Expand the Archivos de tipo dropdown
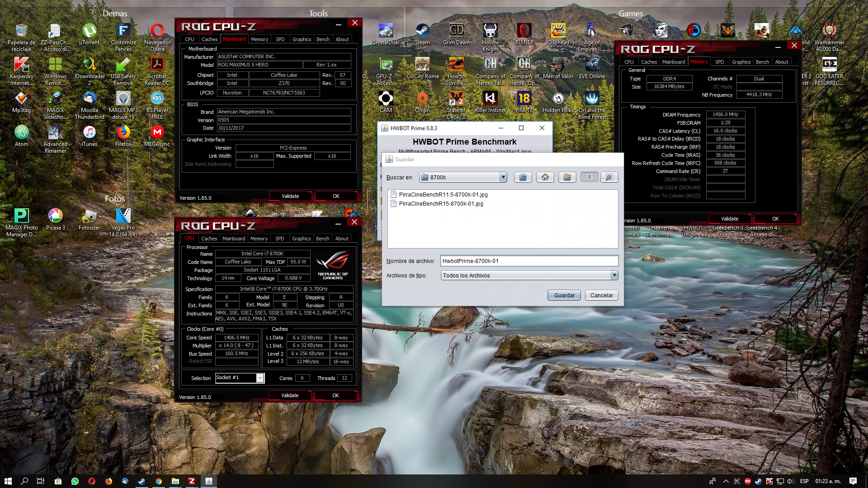The width and height of the screenshot is (868, 488). pos(614,275)
